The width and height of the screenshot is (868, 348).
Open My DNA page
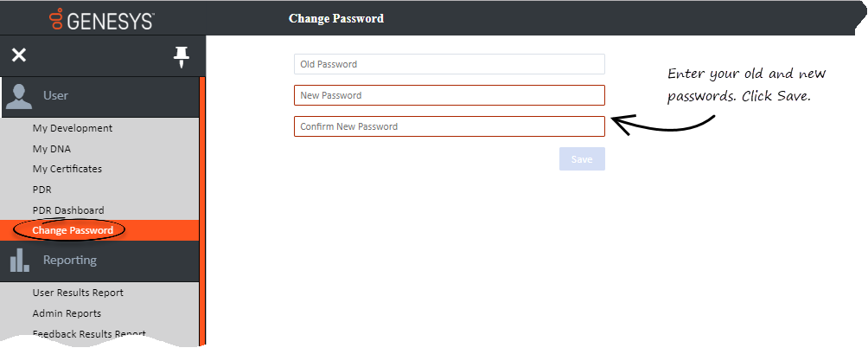52,149
